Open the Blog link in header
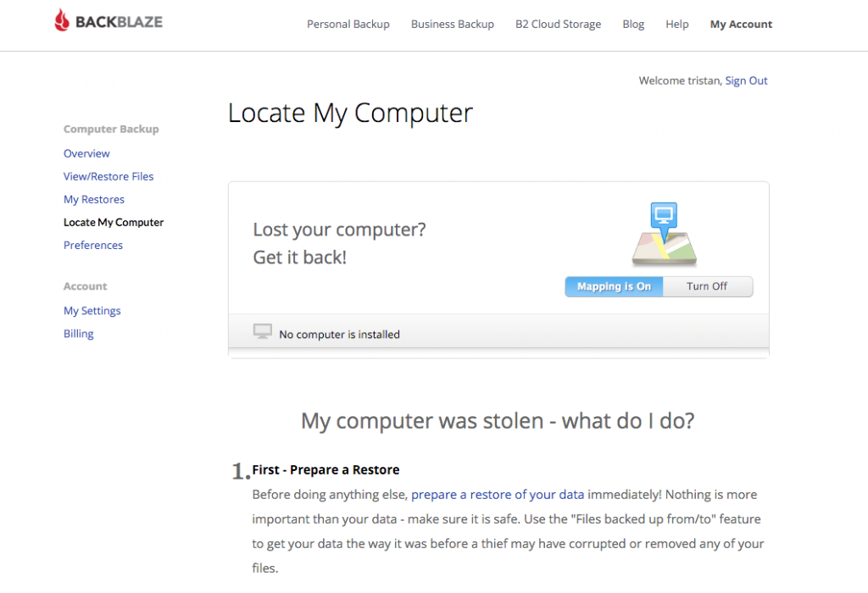This screenshot has width=868, height=593. (x=633, y=25)
